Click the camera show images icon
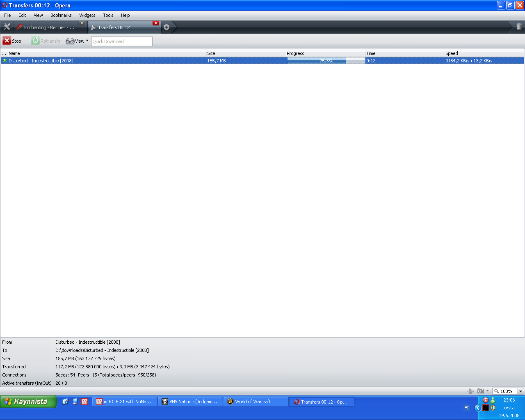The height and width of the screenshot is (420, 525). click(481, 391)
